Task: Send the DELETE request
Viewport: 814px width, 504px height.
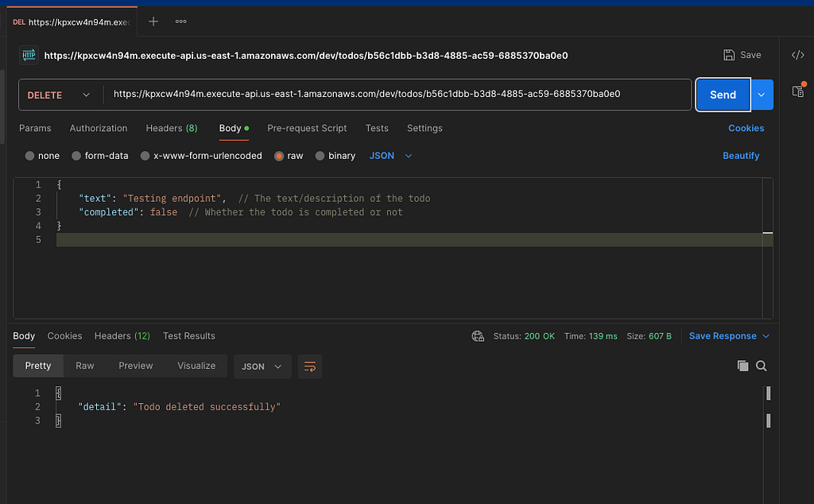Action: click(723, 95)
